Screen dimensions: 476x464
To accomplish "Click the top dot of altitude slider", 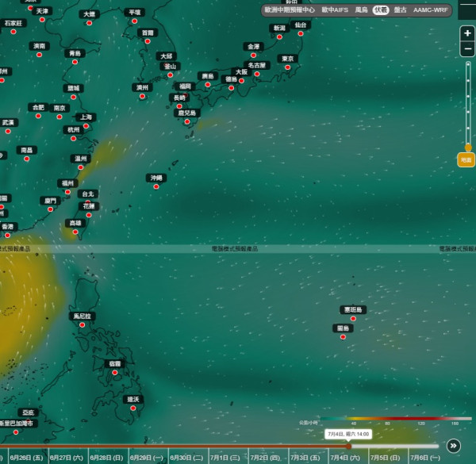I will tap(468, 64).
